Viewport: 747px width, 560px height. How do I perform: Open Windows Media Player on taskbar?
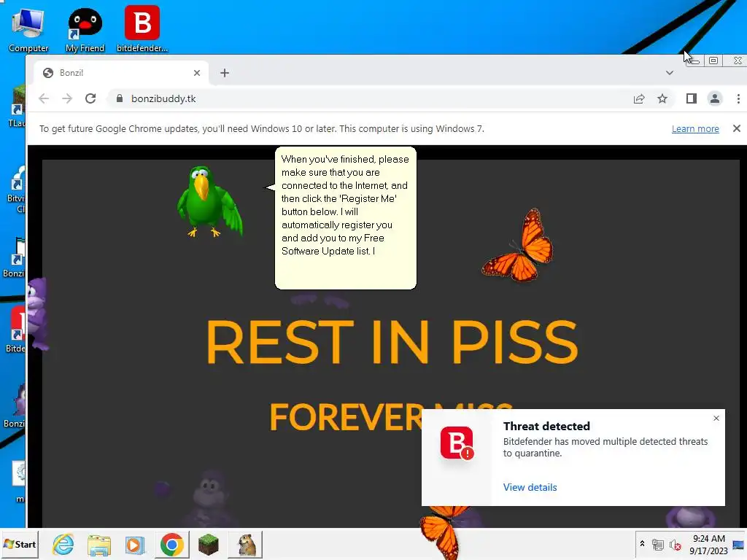coord(135,544)
